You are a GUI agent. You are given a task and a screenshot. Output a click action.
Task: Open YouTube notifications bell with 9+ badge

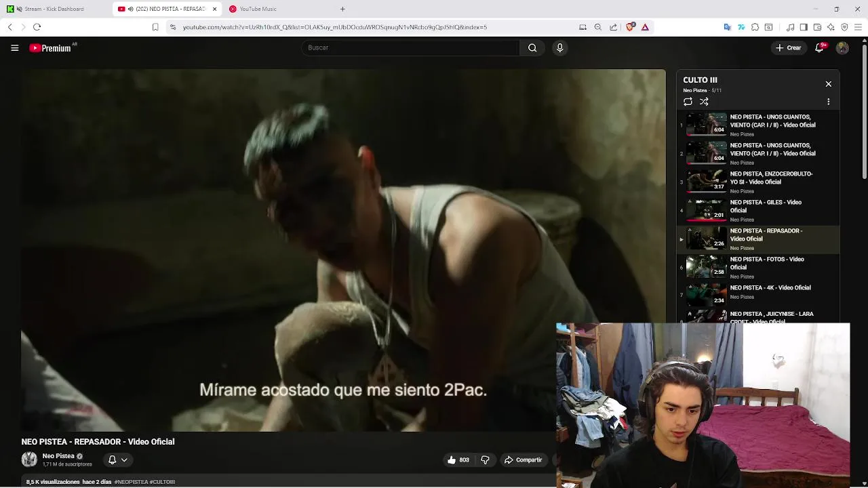[820, 47]
